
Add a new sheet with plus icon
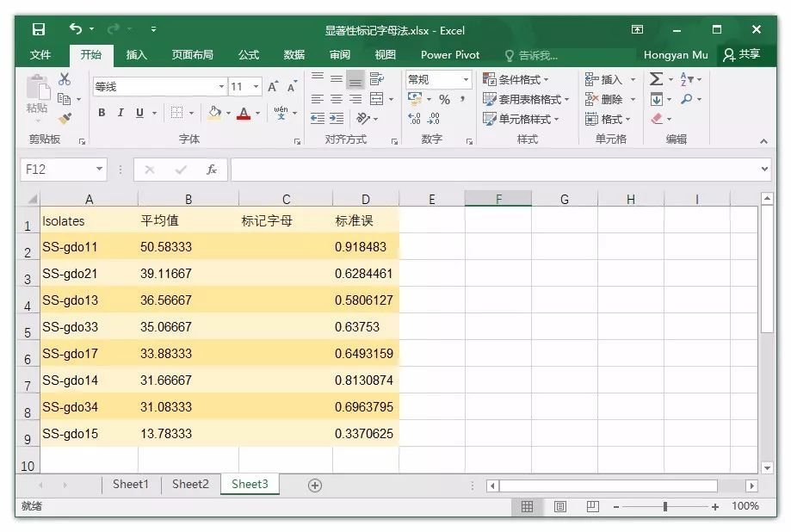tap(315, 486)
